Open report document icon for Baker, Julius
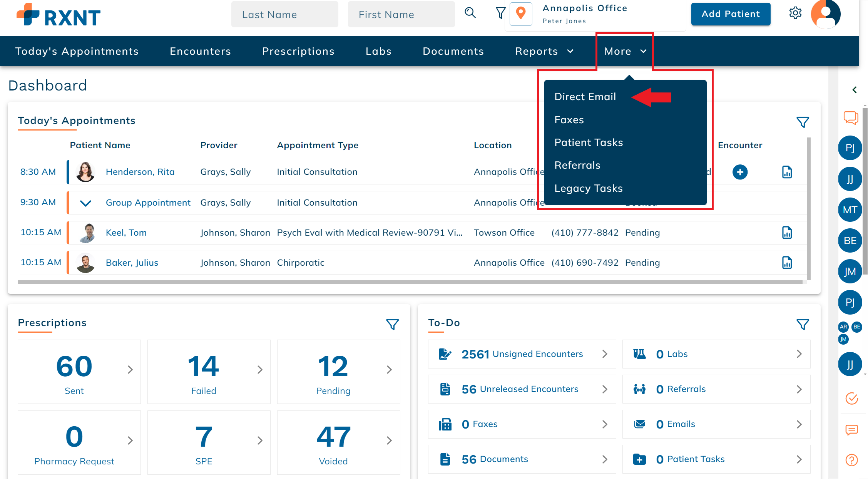 tap(787, 263)
